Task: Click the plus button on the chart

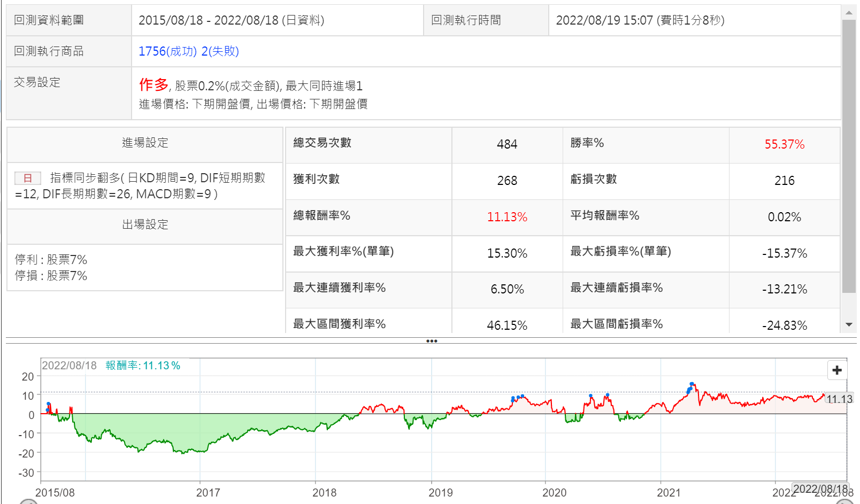Action: click(x=837, y=370)
